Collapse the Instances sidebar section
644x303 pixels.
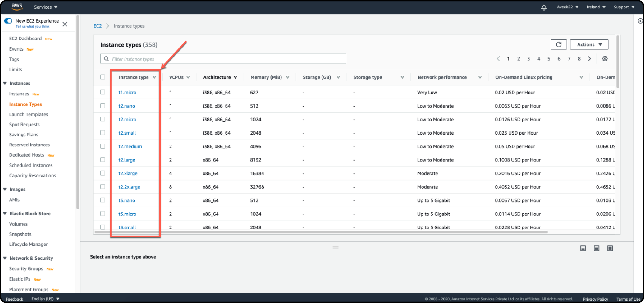point(5,83)
